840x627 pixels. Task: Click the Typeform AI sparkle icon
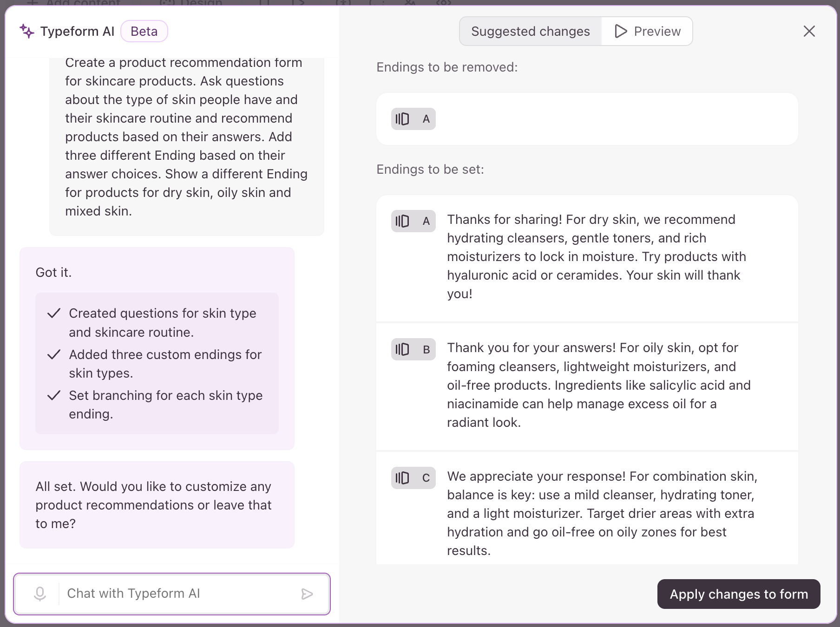[x=27, y=31]
